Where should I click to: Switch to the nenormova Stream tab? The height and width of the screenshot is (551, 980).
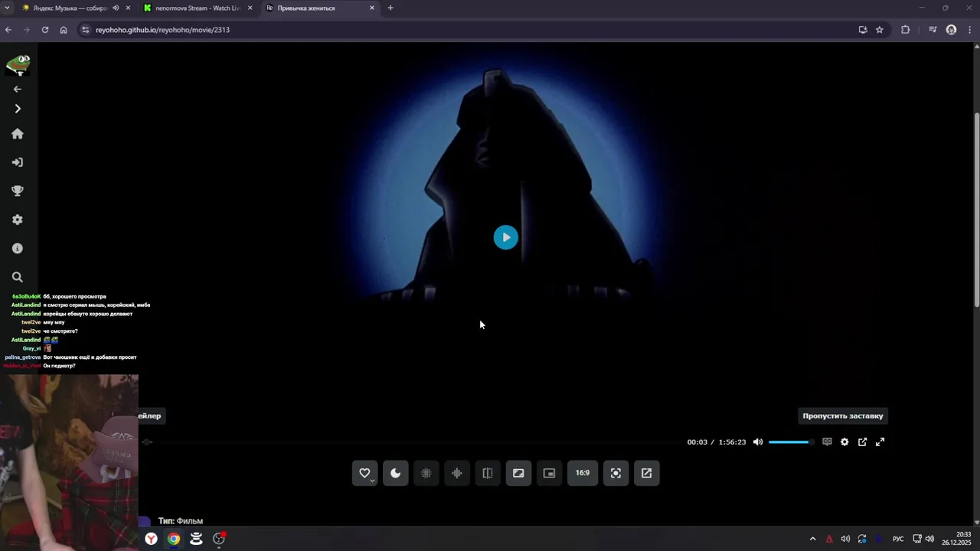point(198,8)
